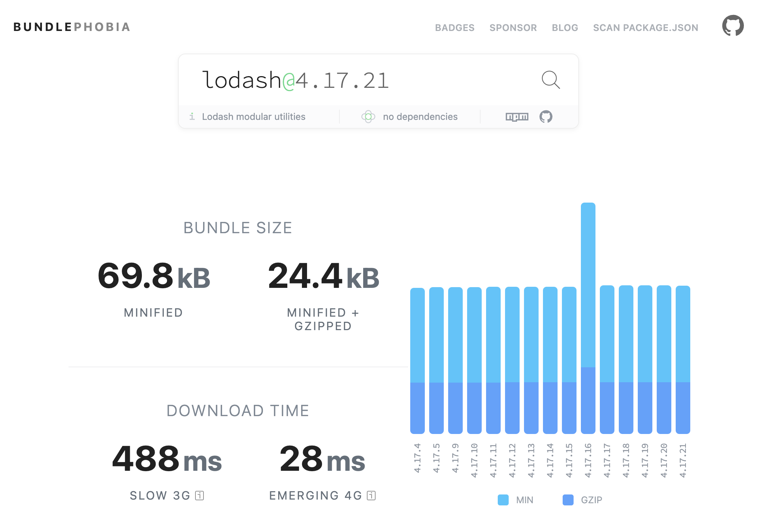Open Scan package.json page
Screen dimensions: 757x532
coord(645,28)
